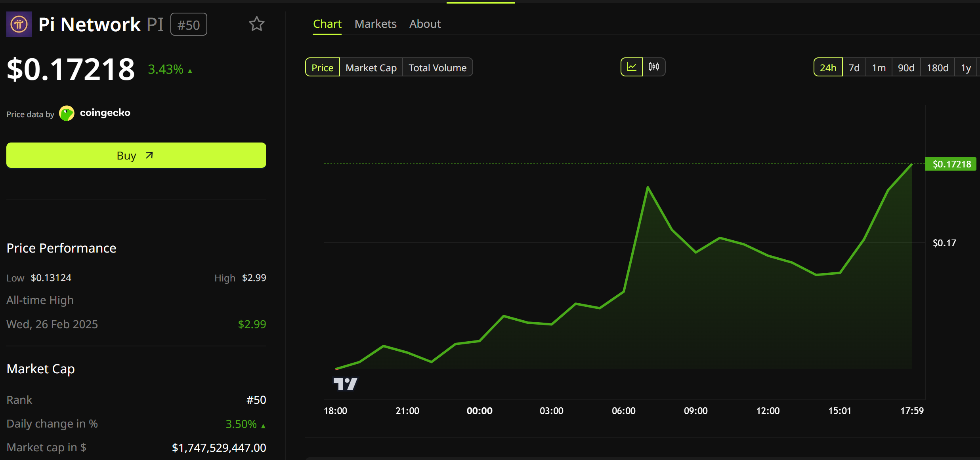Toggle the chart to Total Volume view
Viewport: 980px width, 460px height.
click(437, 67)
